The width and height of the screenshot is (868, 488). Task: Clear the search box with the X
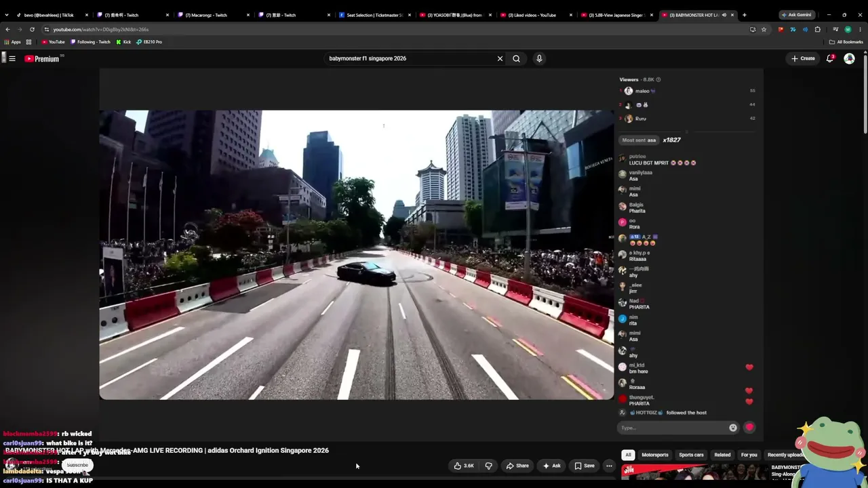pos(500,59)
